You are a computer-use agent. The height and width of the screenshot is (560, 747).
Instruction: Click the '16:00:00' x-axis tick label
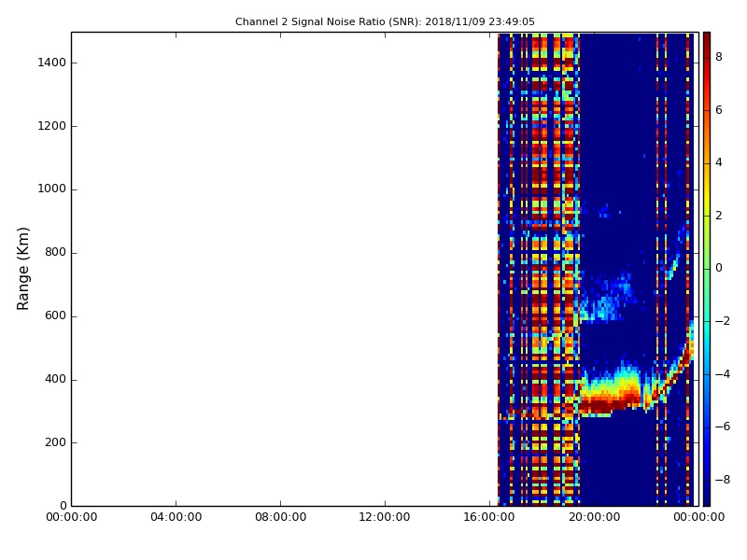pyautogui.click(x=489, y=517)
